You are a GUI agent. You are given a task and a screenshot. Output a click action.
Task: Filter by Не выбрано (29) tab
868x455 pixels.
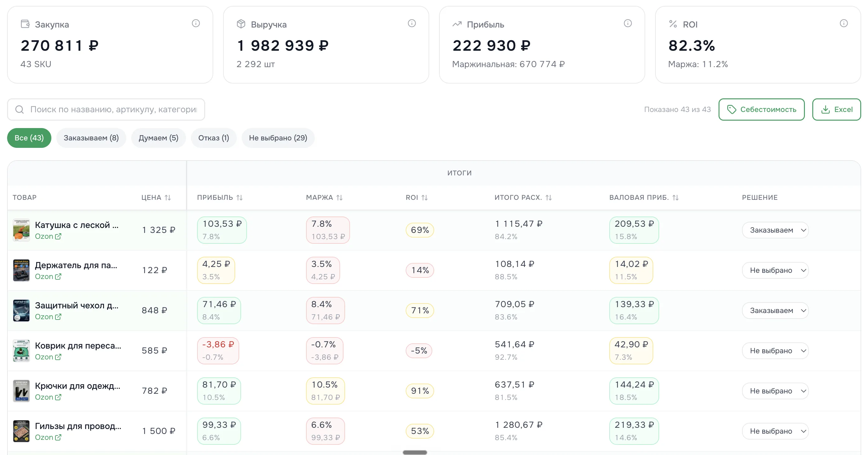(x=278, y=138)
